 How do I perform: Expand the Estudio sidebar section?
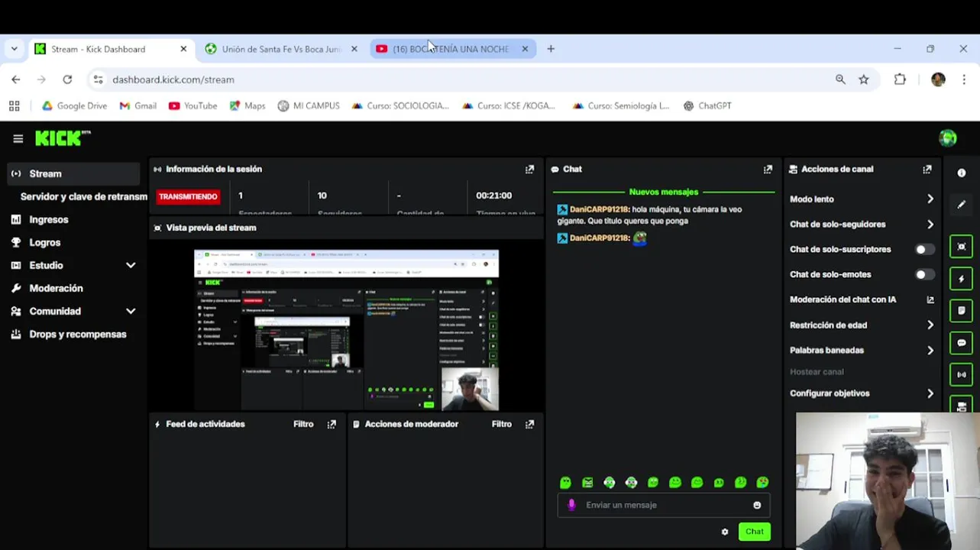point(131,266)
